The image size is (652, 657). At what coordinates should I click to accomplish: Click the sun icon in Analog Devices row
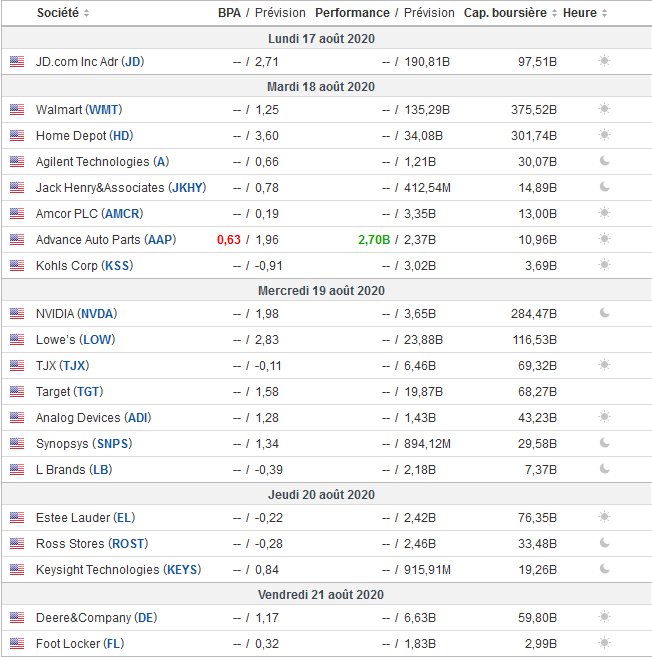[604, 417]
